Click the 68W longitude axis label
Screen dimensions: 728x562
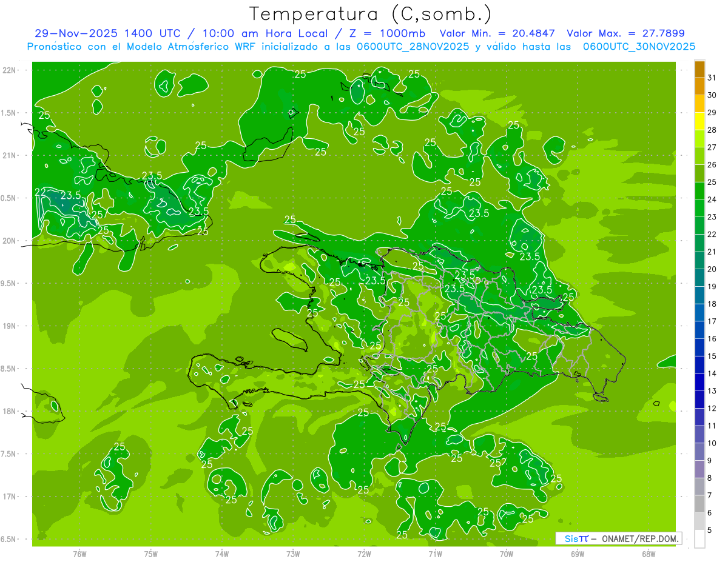coord(649,554)
